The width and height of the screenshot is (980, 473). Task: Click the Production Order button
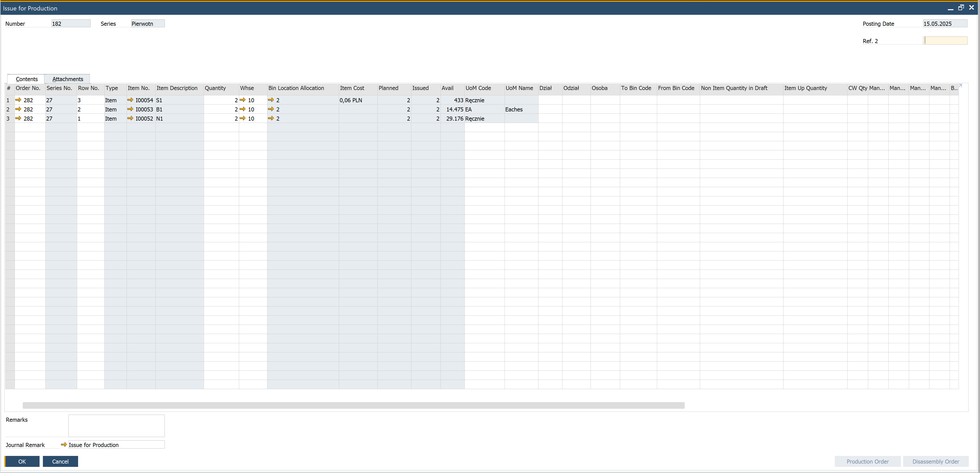click(867, 461)
